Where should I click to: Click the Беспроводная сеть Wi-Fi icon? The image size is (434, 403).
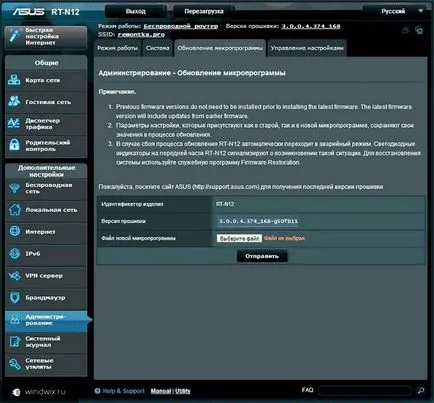click(14, 188)
